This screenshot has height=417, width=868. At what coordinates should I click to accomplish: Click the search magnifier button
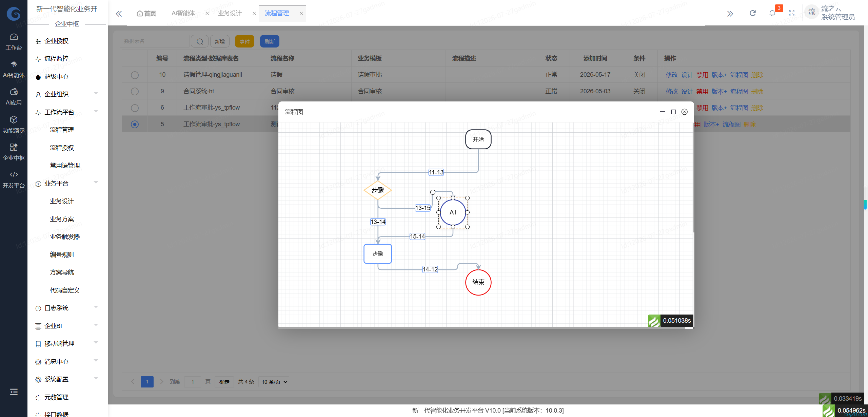200,41
